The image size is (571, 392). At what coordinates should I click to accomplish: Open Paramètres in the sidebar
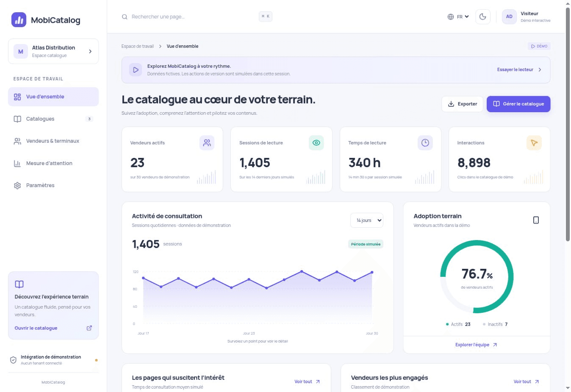[x=53, y=185]
